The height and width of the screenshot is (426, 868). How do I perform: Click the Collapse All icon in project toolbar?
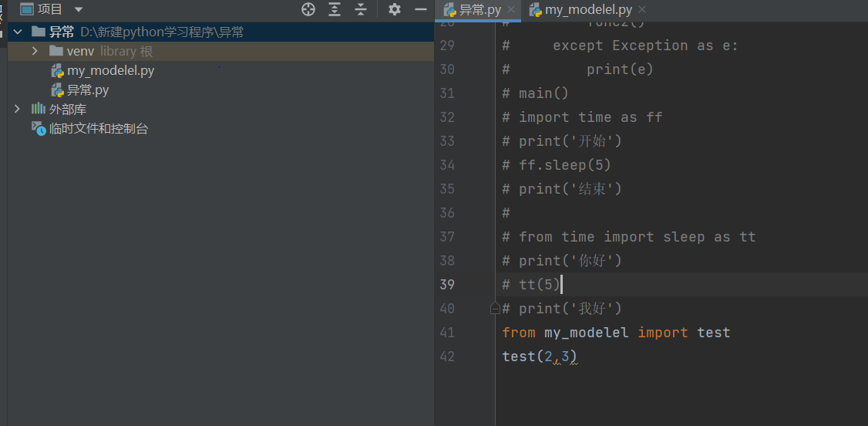[x=361, y=9]
